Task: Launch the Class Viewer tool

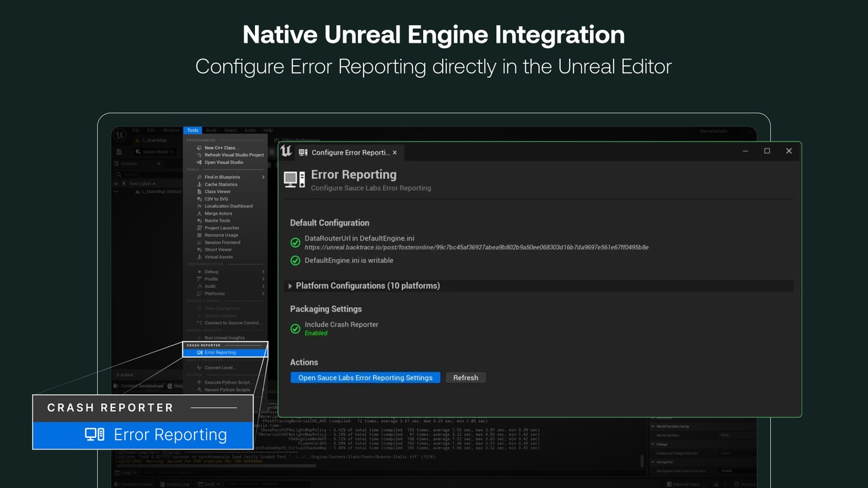Action: click(x=225, y=192)
